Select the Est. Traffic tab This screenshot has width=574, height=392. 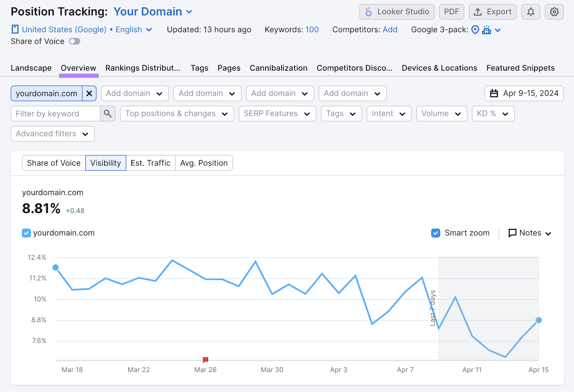[x=150, y=163]
